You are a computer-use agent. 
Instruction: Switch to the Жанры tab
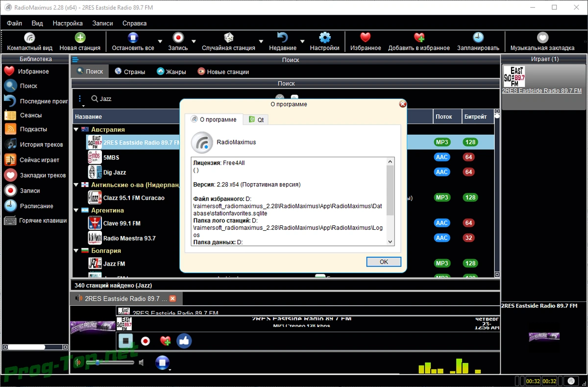171,72
